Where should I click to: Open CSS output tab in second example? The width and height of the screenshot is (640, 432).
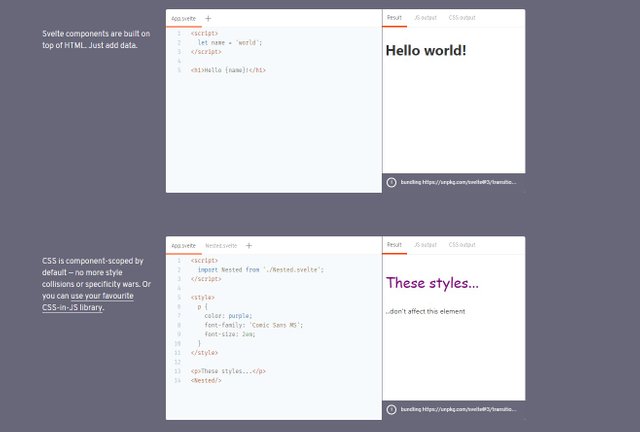pos(462,245)
